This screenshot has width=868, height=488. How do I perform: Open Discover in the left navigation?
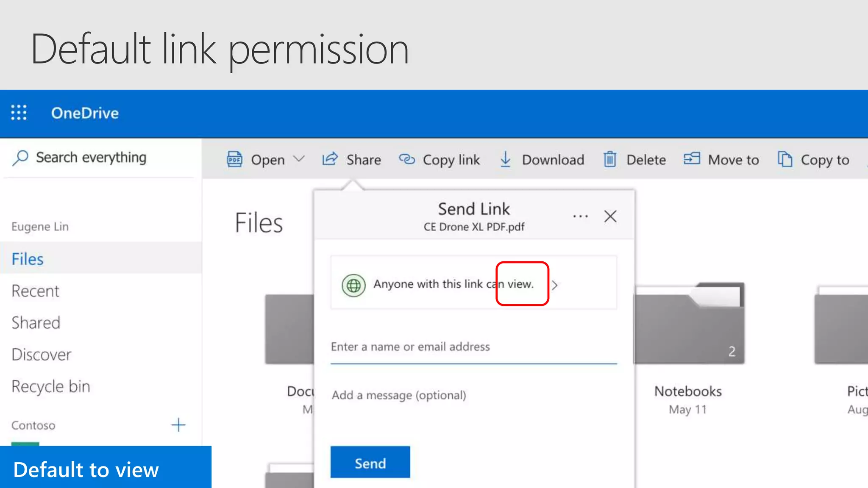tap(42, 355)
